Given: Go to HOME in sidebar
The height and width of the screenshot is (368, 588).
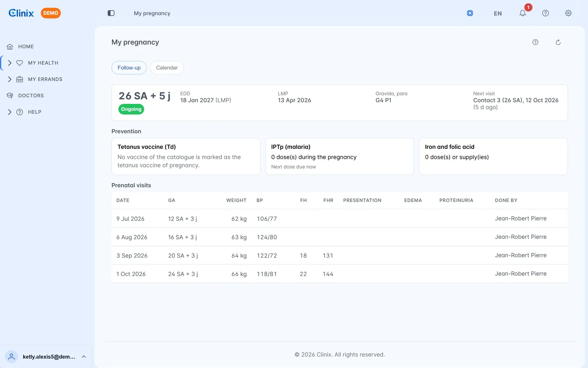Looking at the screenshot, I should pyautogui.click(x=26, y=47).
